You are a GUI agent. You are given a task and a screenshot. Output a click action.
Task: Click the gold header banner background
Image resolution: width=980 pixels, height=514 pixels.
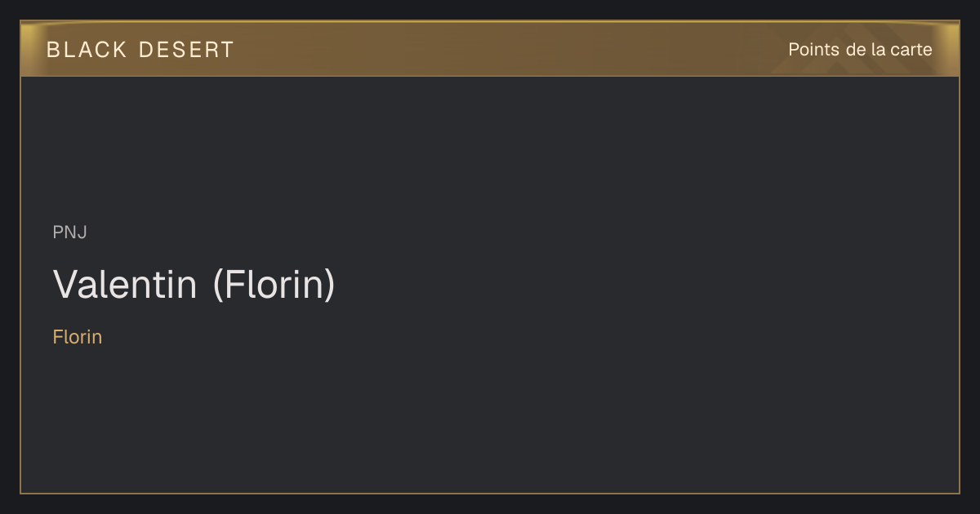click(x=490, y=49)
